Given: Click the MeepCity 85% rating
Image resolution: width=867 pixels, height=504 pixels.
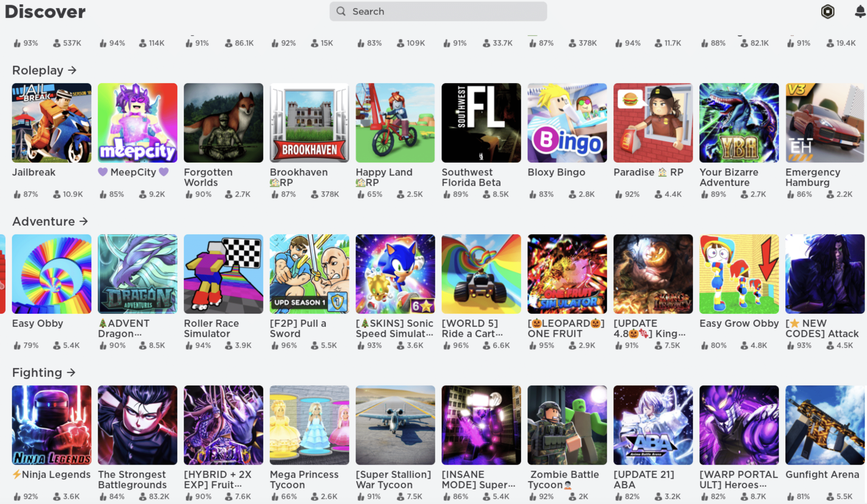Looking at the screenshot, I should 112,194.
